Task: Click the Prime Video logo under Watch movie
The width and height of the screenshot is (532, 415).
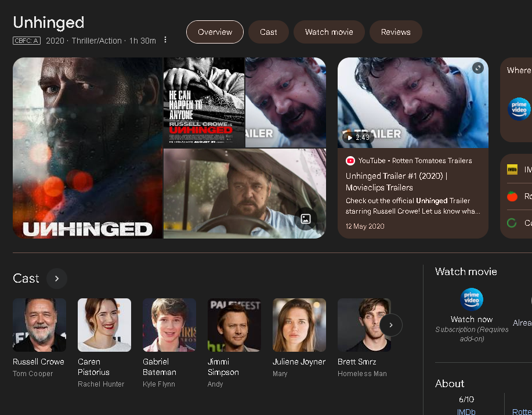Action: pyautogui.click(x=471, y=299)
